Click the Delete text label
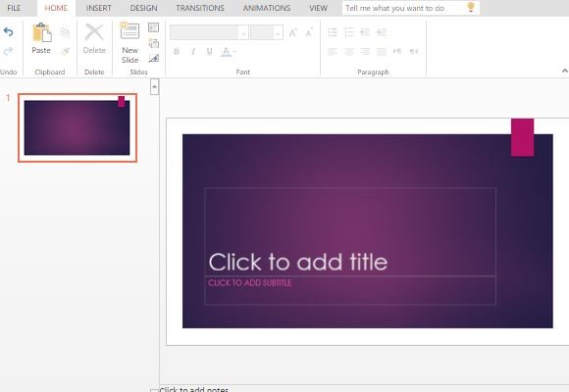 (x=94, y=50)
